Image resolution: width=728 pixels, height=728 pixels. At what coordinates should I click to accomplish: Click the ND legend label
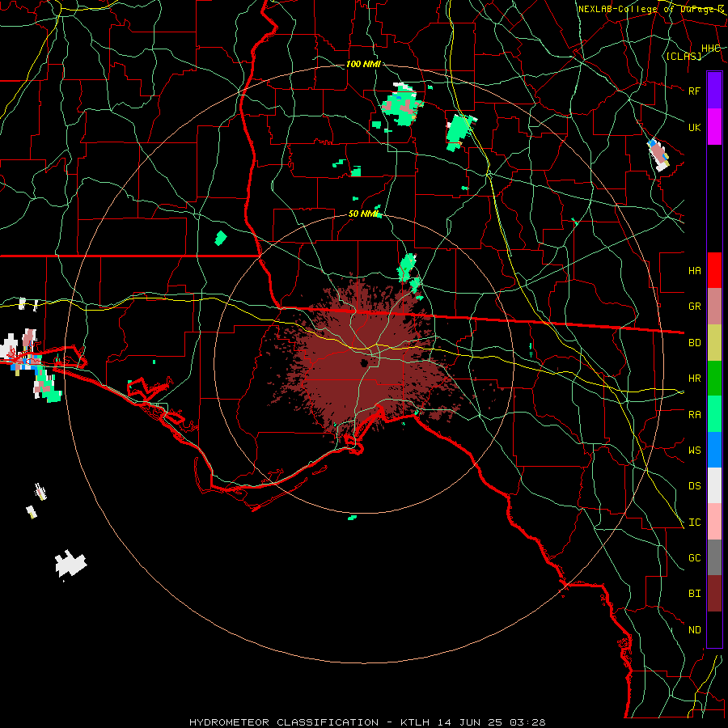[695, 630]
